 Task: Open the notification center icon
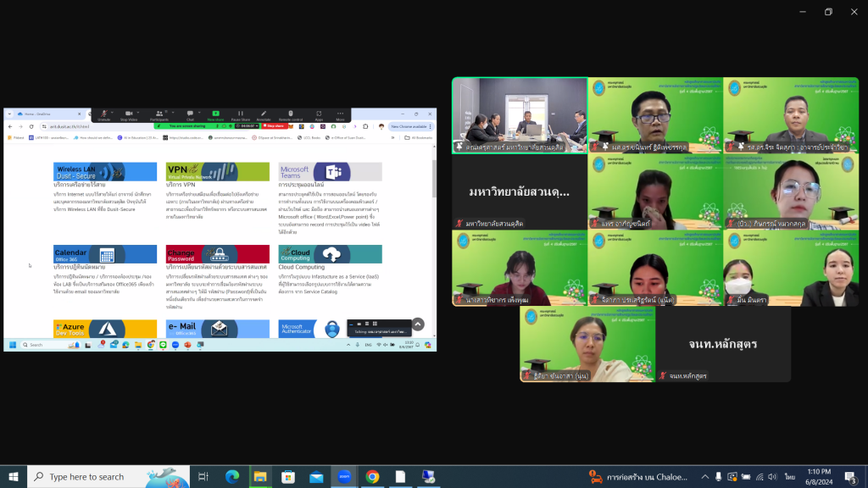(851, 477)
